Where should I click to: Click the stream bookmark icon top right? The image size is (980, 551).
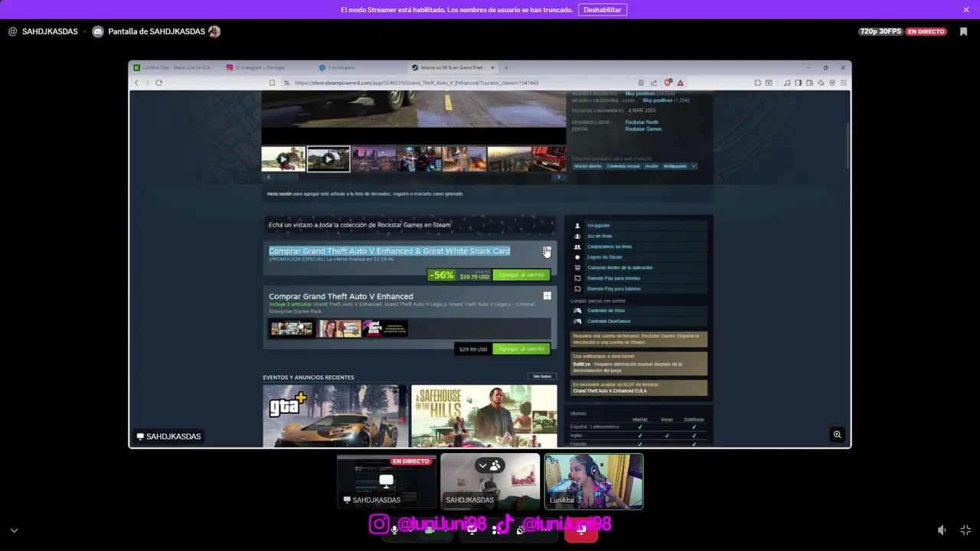coord(963,31)
